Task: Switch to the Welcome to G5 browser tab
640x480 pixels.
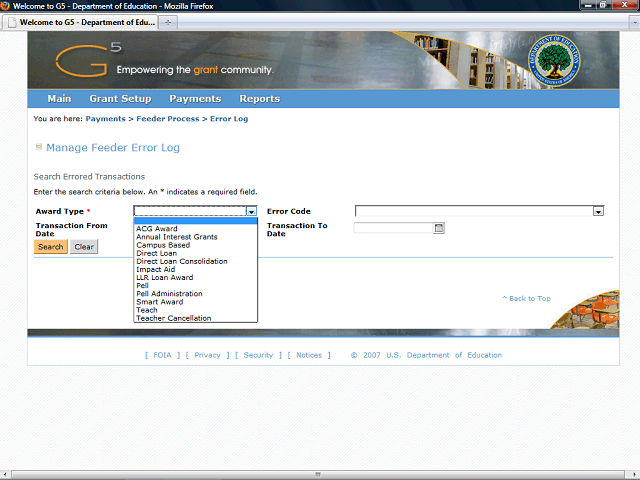Action: pyautogui.click(x=81, y=22)
